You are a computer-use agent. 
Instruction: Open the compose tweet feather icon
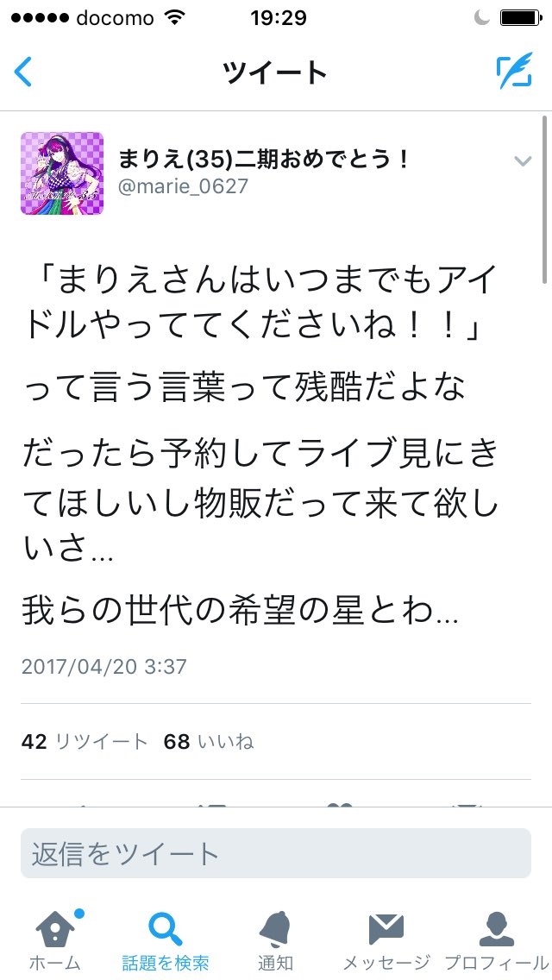click(515, 71)
